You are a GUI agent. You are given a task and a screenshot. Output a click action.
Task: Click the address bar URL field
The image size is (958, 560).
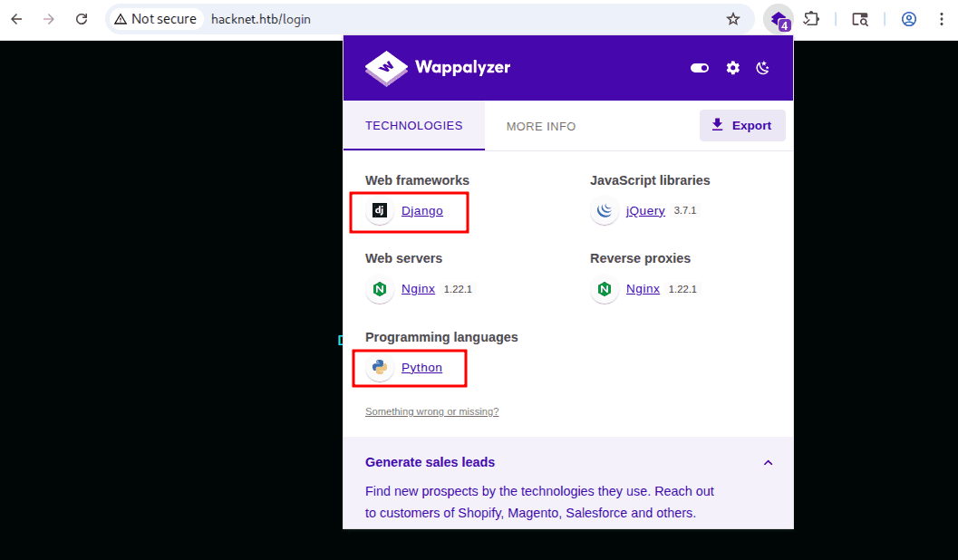click(453, 19)
